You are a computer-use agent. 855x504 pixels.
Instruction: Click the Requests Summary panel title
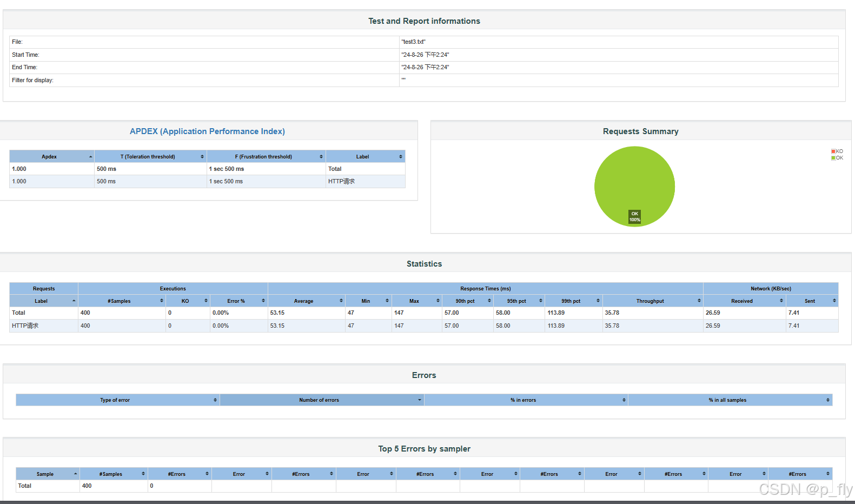(x=641, y=131)
